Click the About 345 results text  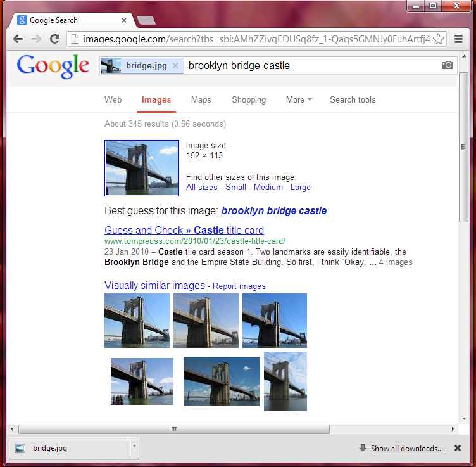[165, 124]
